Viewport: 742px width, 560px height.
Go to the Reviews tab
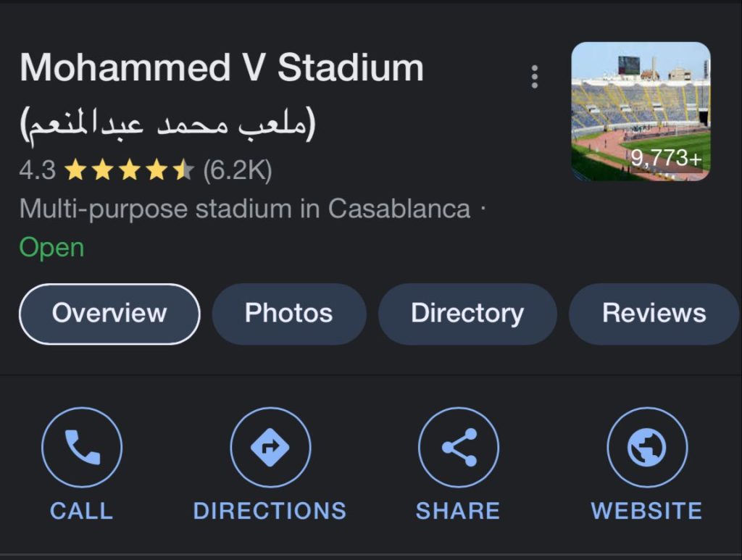click(654, 314)
